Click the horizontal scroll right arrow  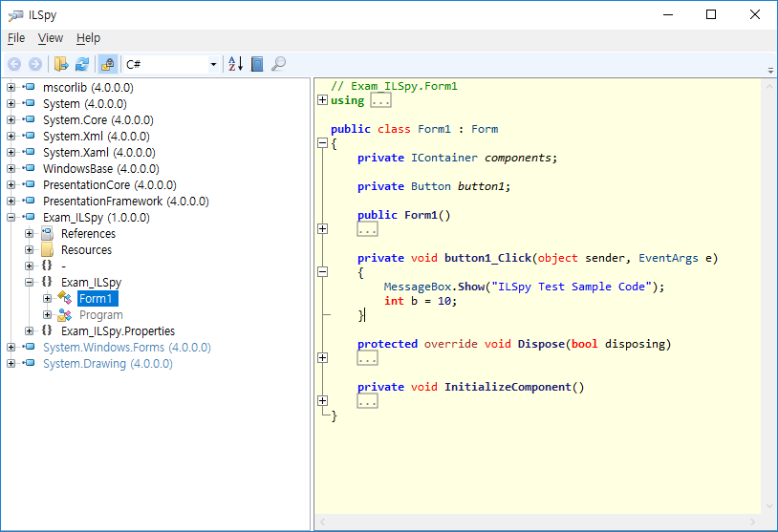click(753, 521)
